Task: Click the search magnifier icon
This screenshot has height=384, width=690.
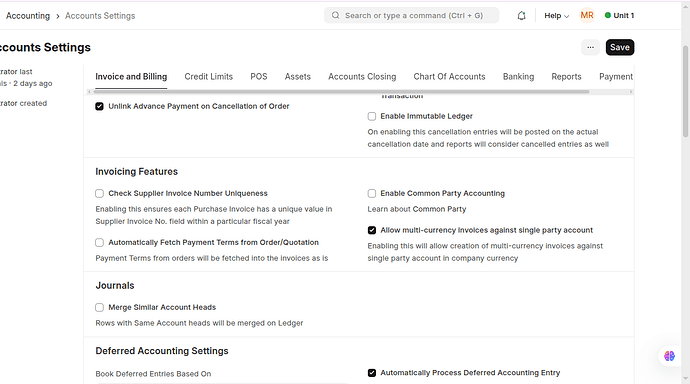Action: [335, 15]
